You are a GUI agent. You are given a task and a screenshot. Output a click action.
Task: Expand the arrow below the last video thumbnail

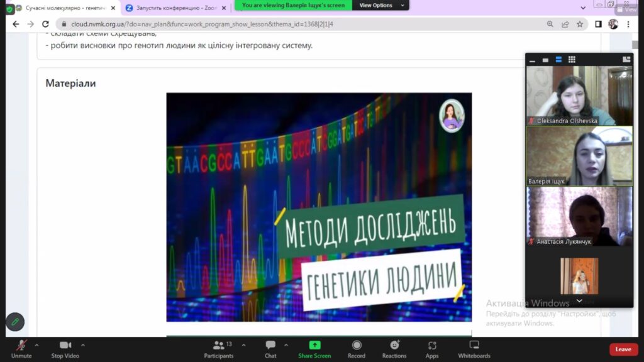click(579, 301)
